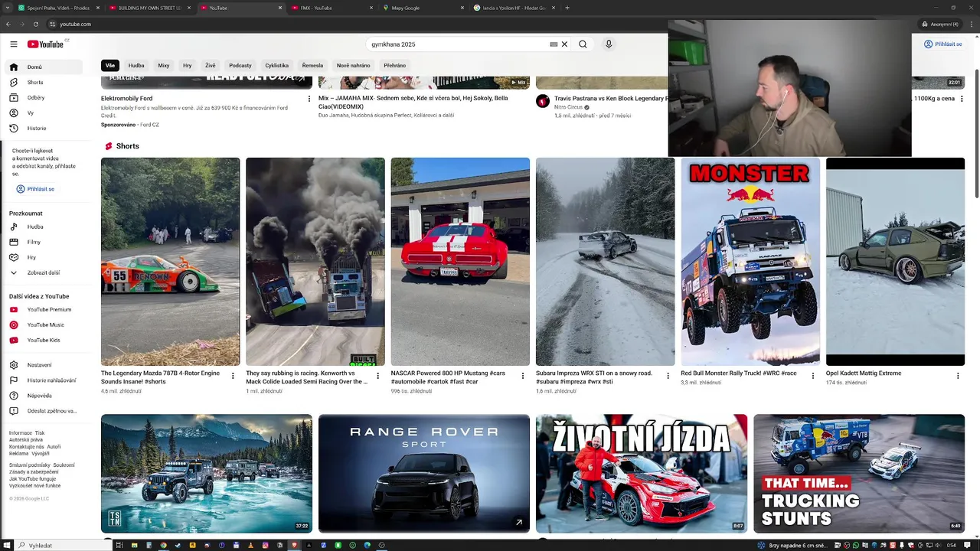Open the YouTube hamburger guide menu
This screenshot has width=980, height=551.
tap(14, 44)
